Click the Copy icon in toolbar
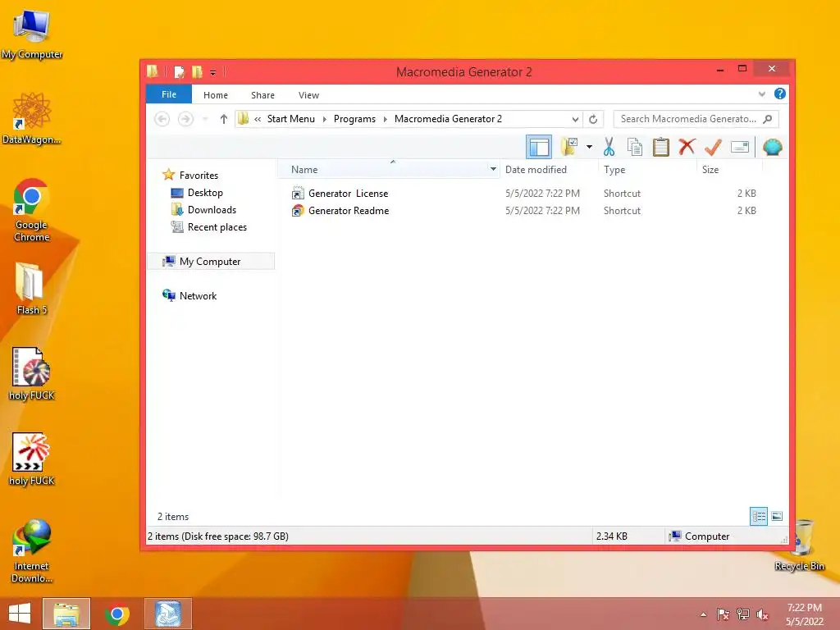840x630 pixels. (635, 147)
